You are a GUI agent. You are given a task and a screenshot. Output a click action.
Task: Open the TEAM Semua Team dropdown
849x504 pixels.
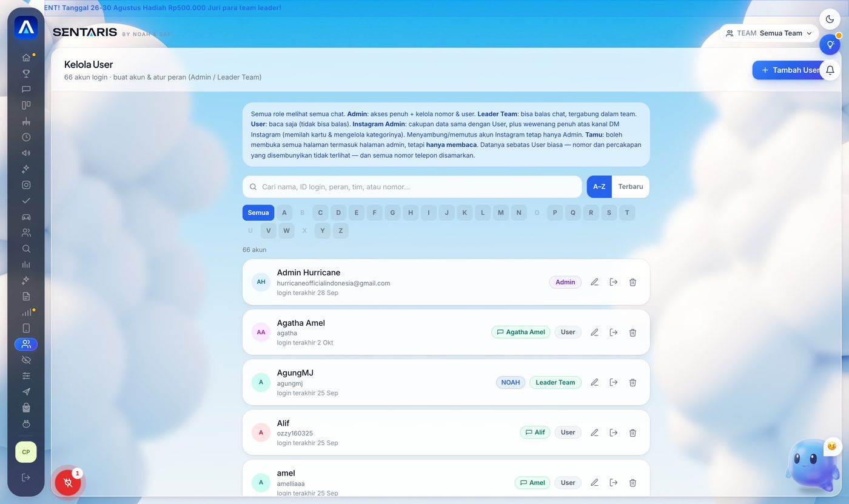coord(769,33)
